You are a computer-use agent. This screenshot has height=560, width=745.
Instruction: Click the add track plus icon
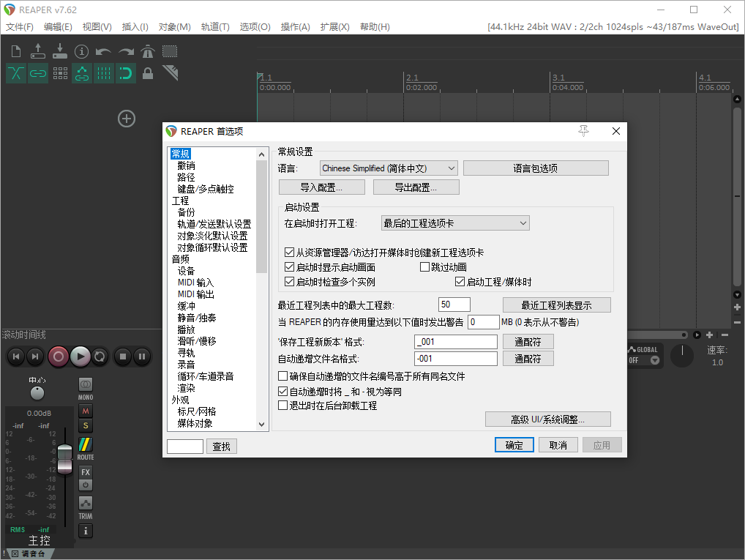pos(127,119)
